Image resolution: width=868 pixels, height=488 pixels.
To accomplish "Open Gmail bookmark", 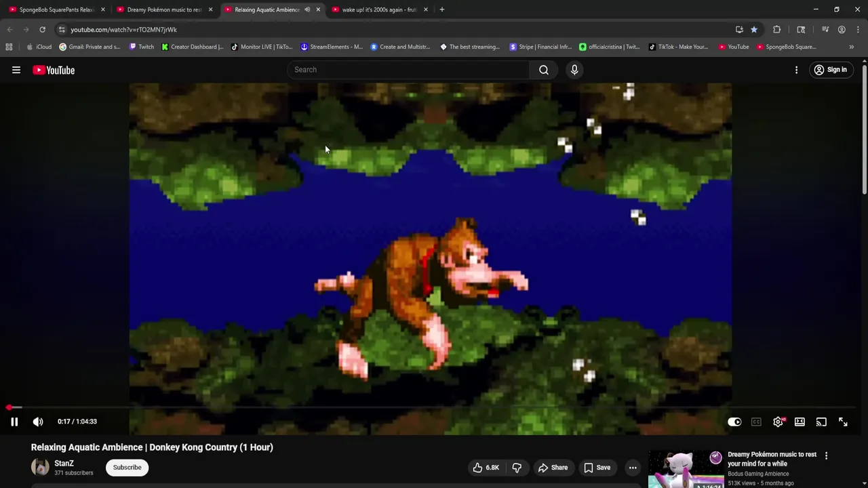I will 90,47.
